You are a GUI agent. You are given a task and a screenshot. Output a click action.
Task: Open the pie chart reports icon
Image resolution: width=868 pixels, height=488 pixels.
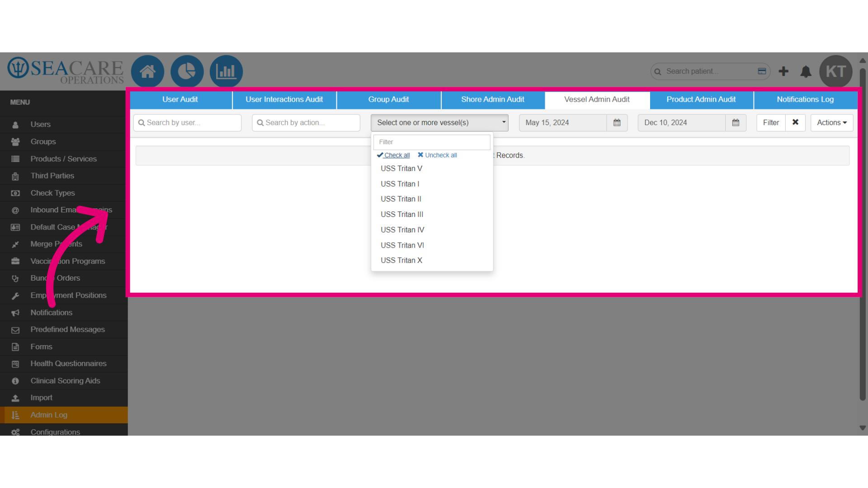(187, 71)
